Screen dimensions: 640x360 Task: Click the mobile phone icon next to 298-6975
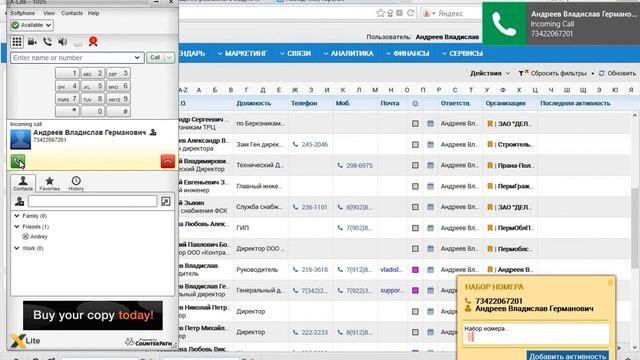pyautogui.click(x=340, y=165)
